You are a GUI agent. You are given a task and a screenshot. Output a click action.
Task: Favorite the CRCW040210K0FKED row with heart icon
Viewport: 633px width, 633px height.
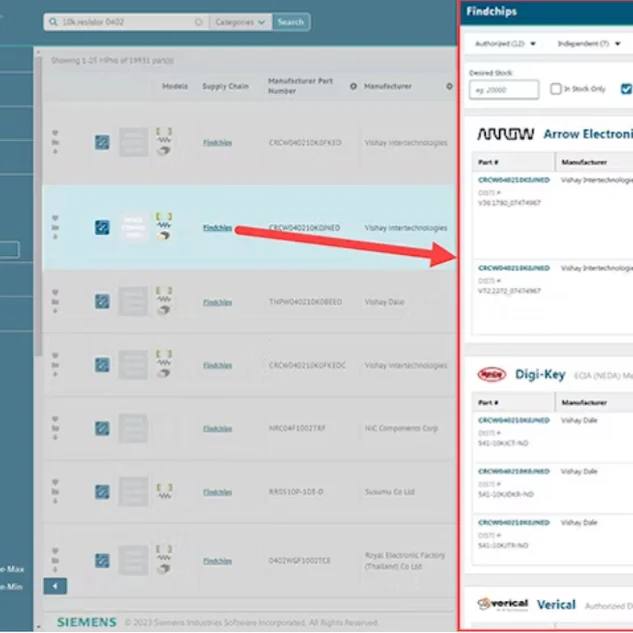[x=55, y=133]
